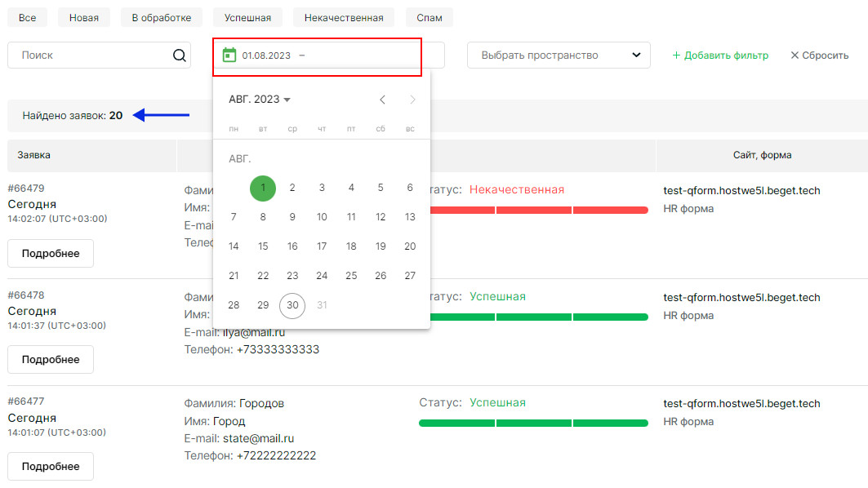868x488 pixels.
Task: Pick the circled date 30 in calendar
Action: [x=292, y=305]
